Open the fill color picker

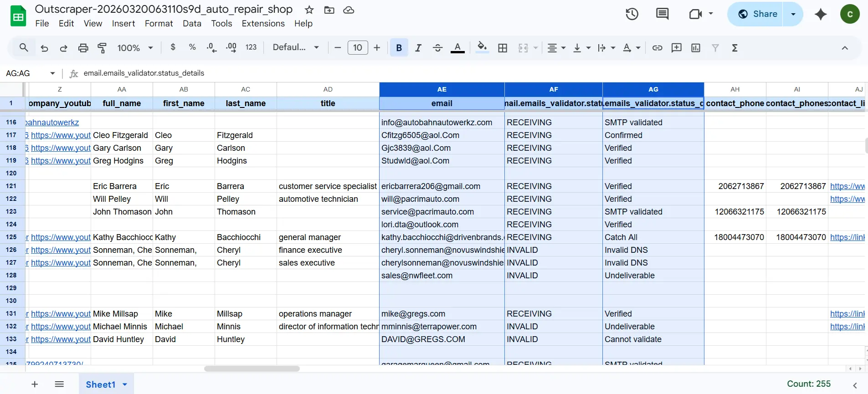pyautogui.click(x=482, y=47)
